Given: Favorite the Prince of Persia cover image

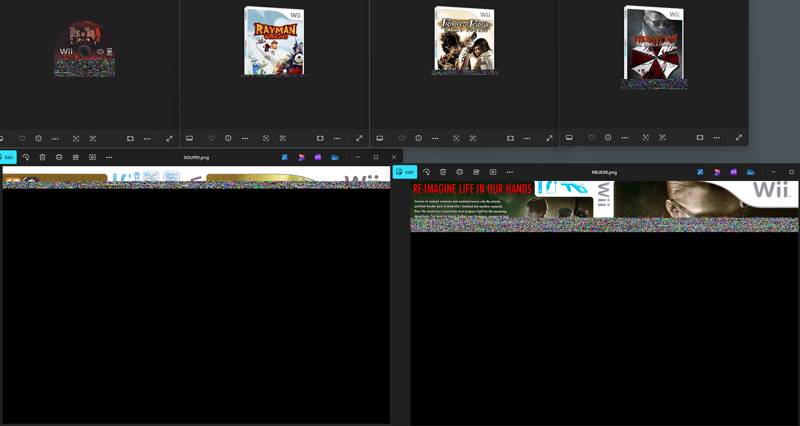Looking at the screenshot, I should 402,138.
